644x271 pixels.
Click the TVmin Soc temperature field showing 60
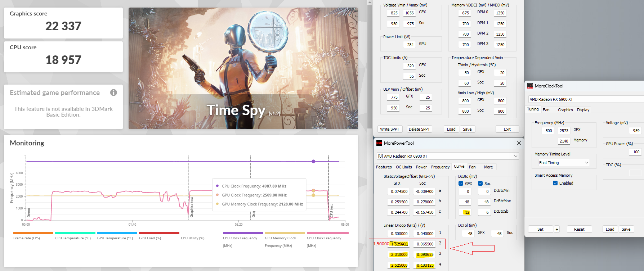[x=465, y=83]
